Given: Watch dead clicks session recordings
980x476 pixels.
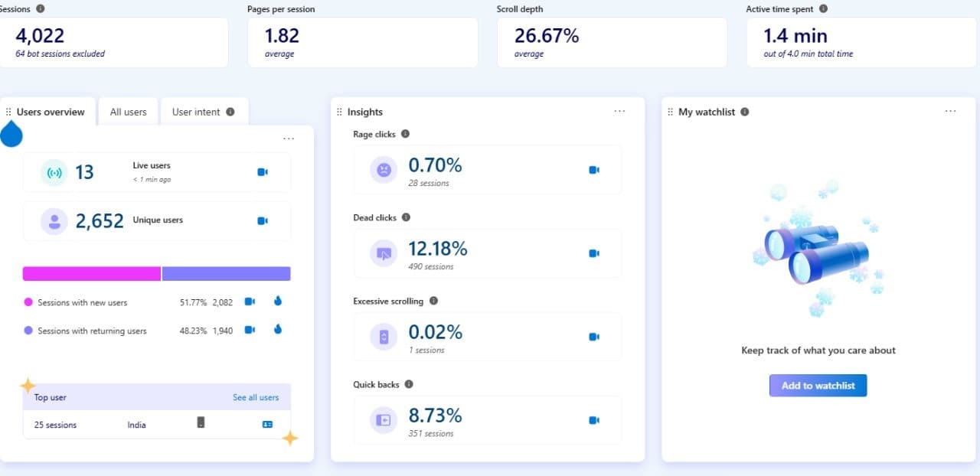Looking at the screenshot, I should click(595, 253).
